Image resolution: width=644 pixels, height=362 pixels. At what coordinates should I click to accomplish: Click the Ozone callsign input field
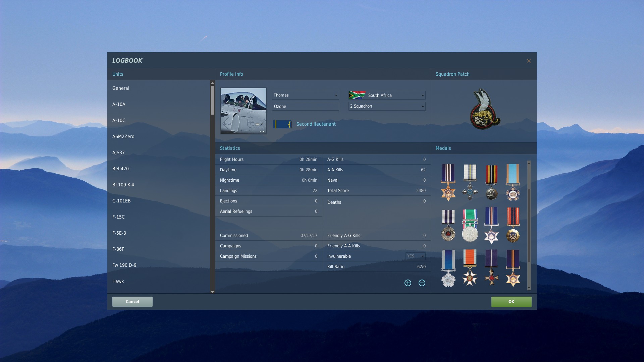(x=305, y=107)
